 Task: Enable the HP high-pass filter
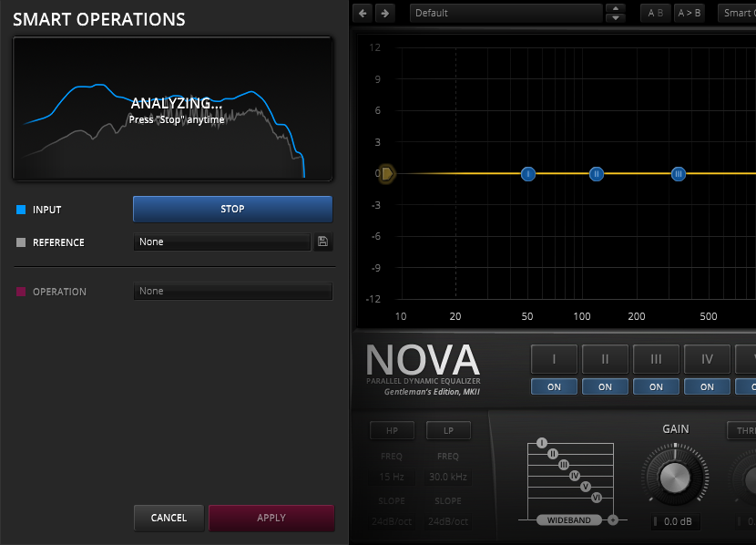point(392,430)
